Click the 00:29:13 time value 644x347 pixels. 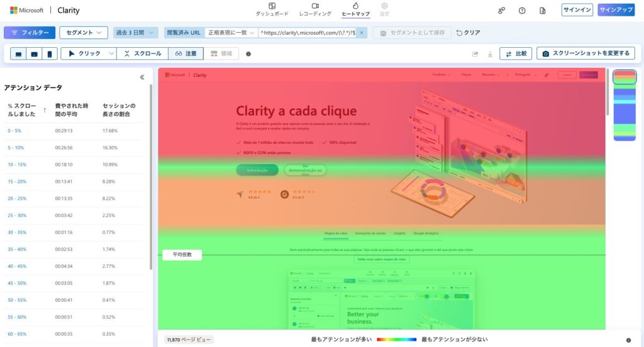(x=64, y=131)
